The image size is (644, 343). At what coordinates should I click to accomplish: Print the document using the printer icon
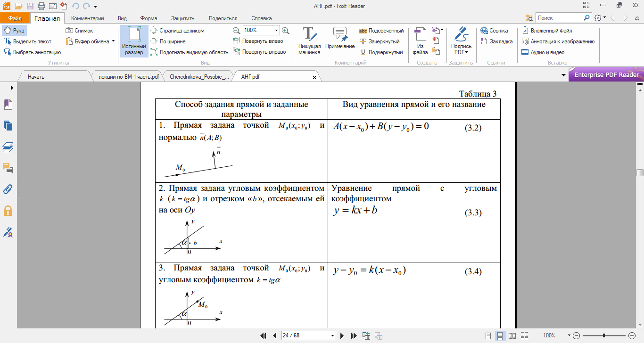click(x=41, y=6)
